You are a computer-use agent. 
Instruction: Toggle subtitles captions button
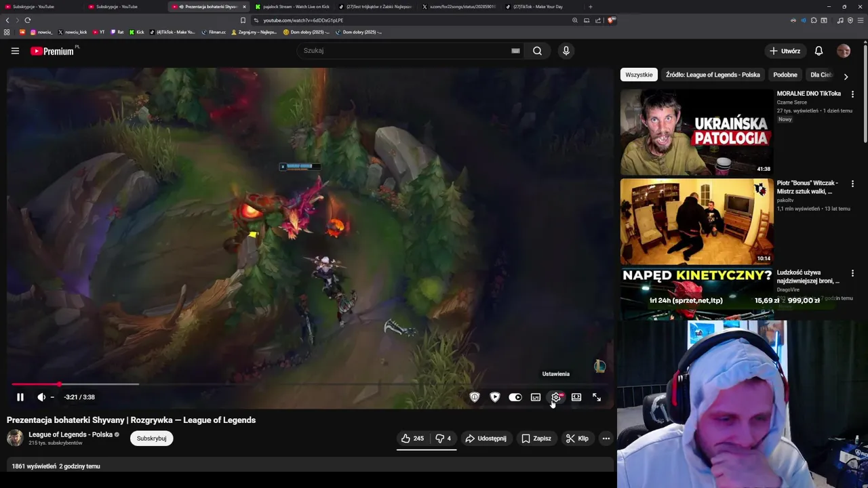536,397
